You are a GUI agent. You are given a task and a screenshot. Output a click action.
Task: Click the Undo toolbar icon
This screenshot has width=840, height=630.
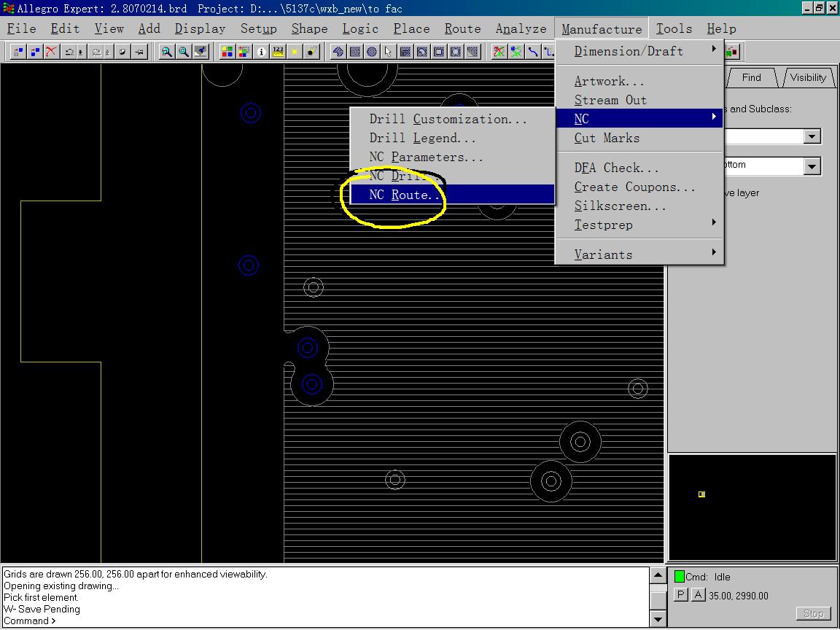coord(69,52)
